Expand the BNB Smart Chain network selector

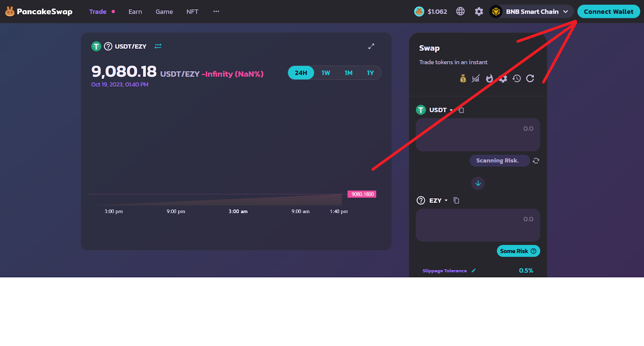(x=532, y=12)
